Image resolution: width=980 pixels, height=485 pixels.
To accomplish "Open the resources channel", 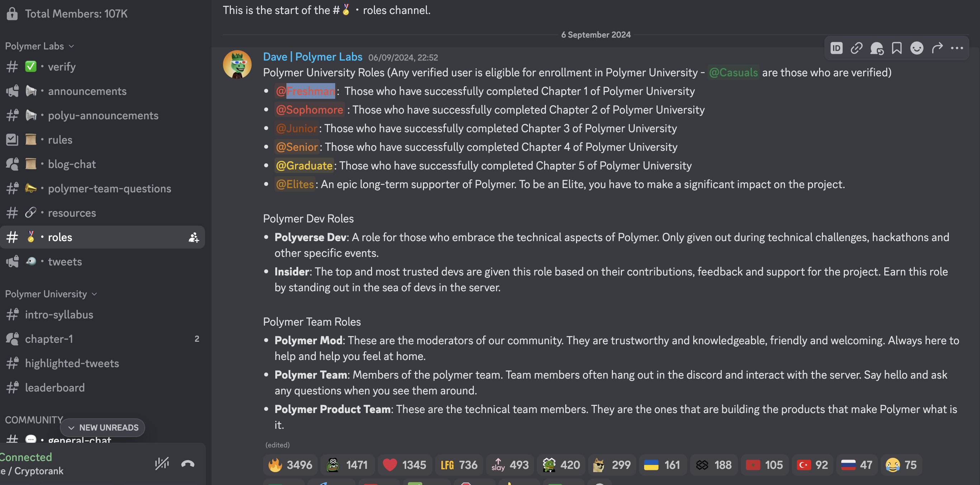I will [102, 213].
